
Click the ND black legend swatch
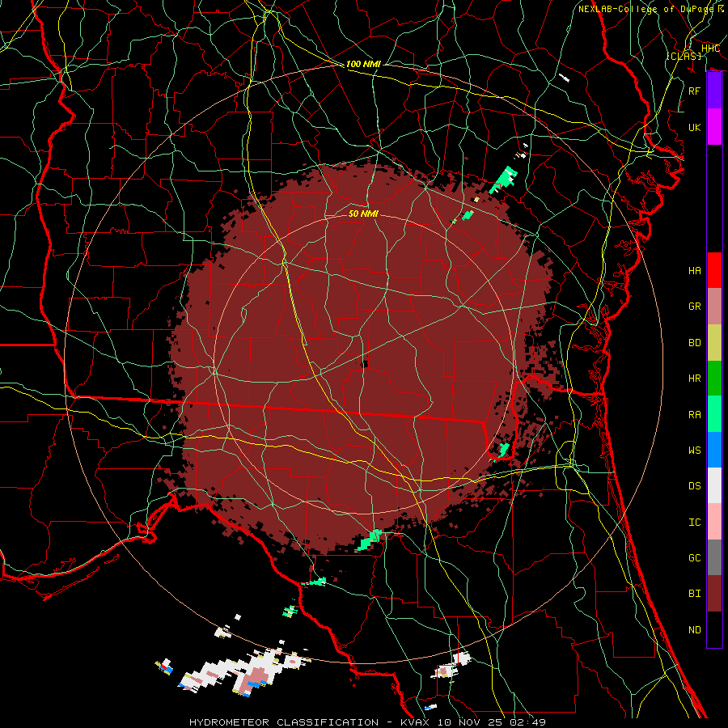pyautogui.click(x=714, y=629)
